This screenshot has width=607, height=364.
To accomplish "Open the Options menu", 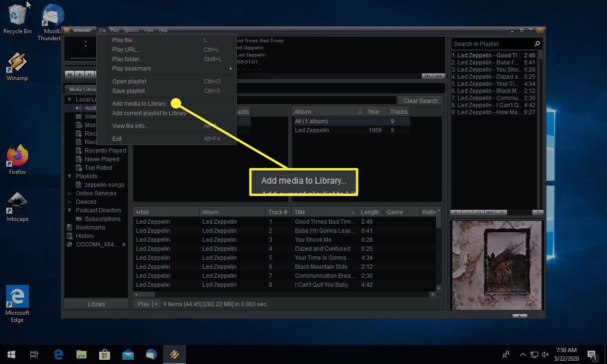I will click(x=131, y=30).
